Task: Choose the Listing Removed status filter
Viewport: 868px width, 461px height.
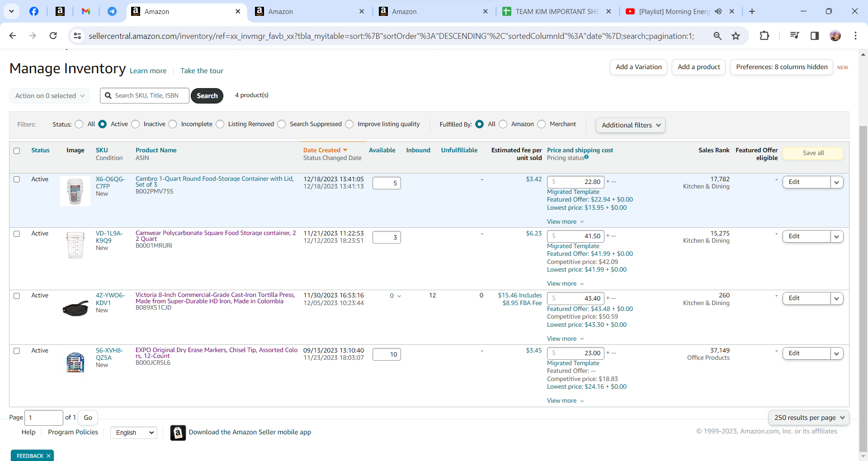Action: coord(220,124)
